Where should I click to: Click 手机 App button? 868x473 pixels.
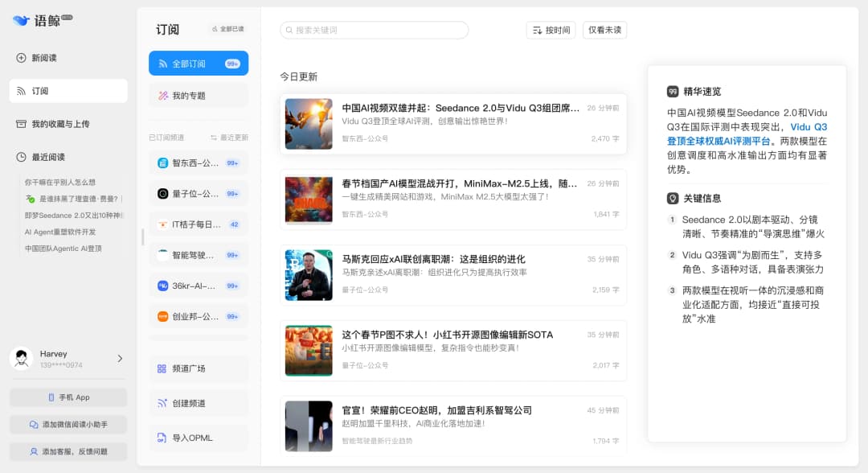pyautogui.click(x=68, y=397)
